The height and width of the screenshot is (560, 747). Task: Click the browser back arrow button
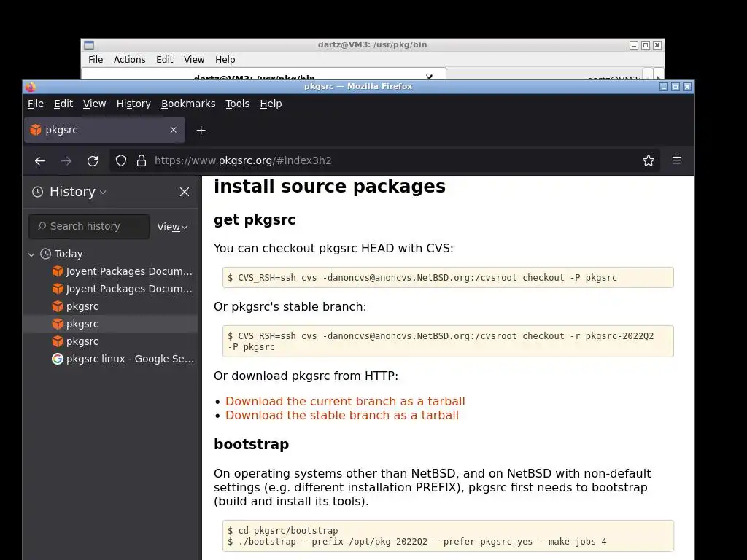click(40, 160)
